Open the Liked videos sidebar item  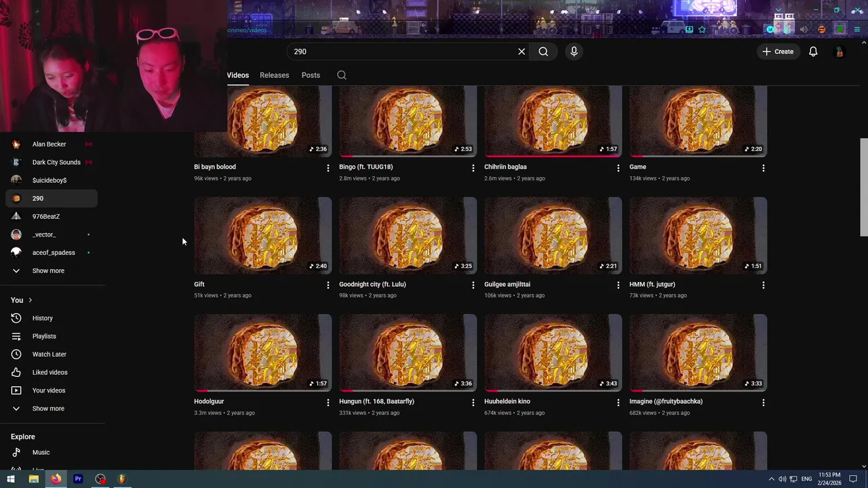[51, 372]
